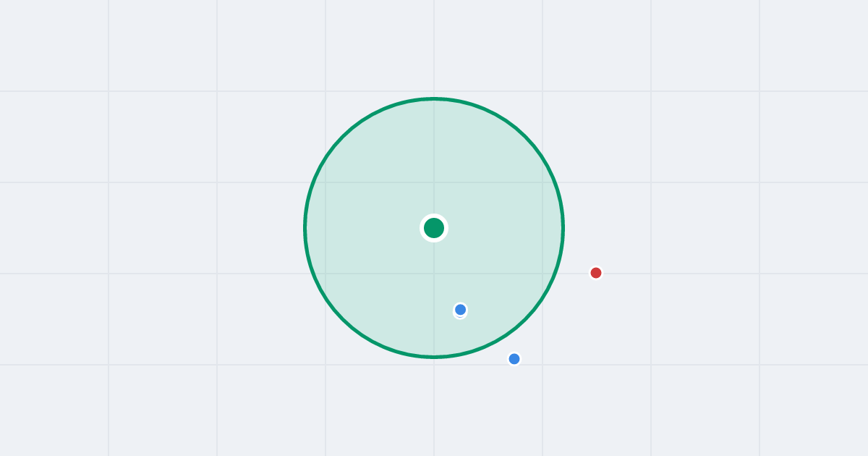
Task: Choose the blue dot just below circle edge
Action: [514, 359]
